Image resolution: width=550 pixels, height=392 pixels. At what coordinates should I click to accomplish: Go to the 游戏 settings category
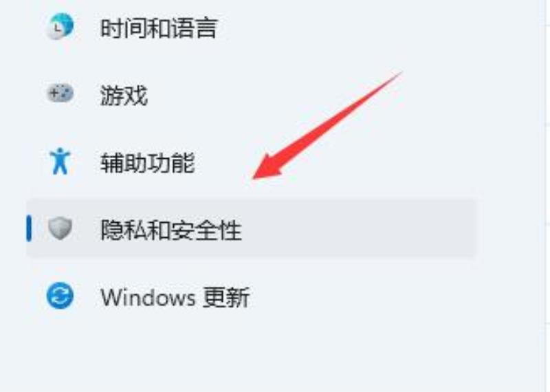pos(124,96)
